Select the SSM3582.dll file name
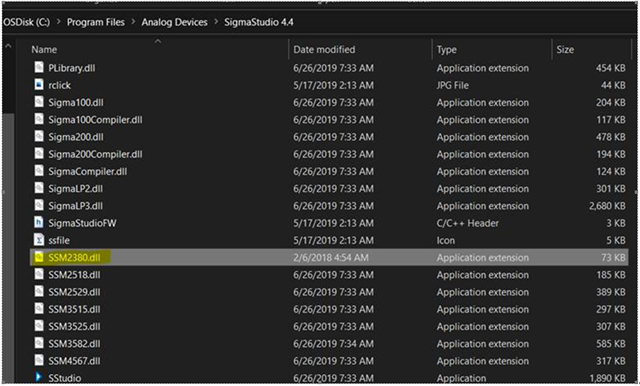Viewport: 640px width, 386px height. 74,344
